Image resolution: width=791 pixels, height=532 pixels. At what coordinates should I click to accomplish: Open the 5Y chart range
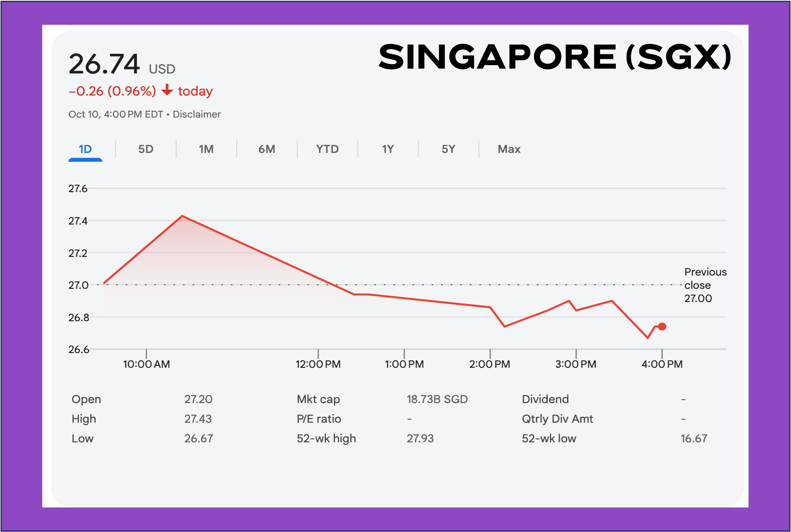448,149
